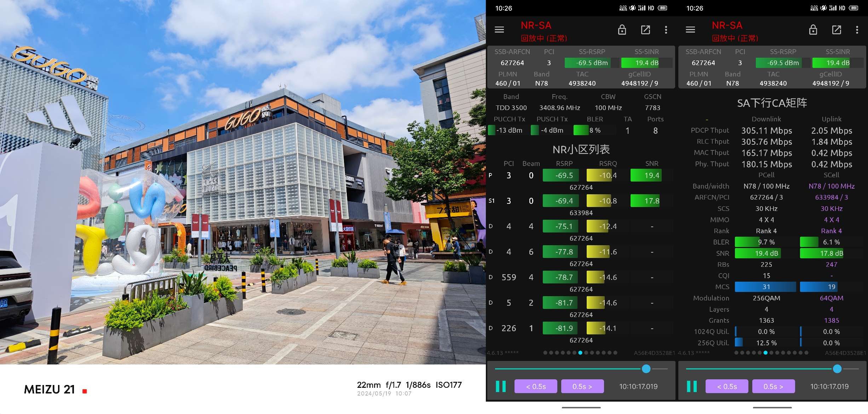The width and height of the screenshot is (868, 414).
Task: Tap MEIZU 21 watermark label on photo
Action: (x=50, y=389)
